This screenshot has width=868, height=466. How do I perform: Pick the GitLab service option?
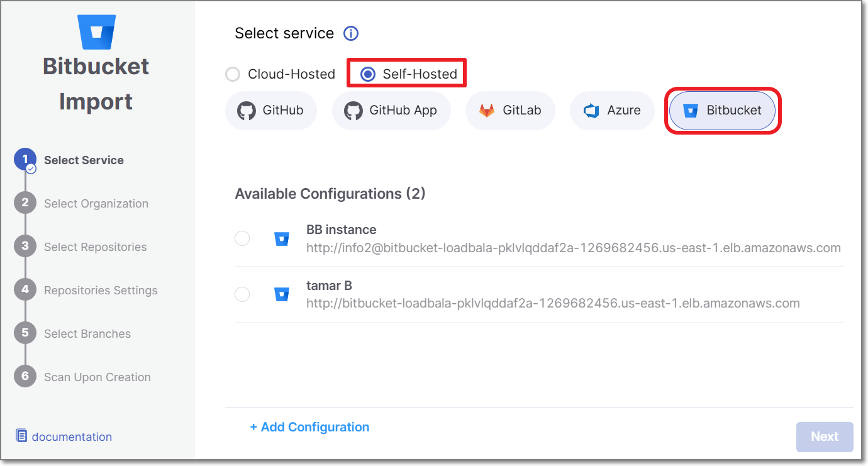[509, 111]
